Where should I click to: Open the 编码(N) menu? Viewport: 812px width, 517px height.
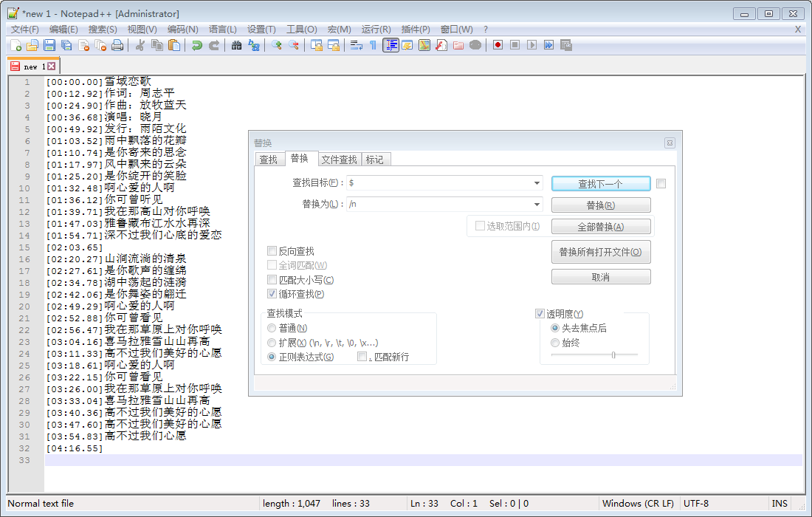pos(182,30)
